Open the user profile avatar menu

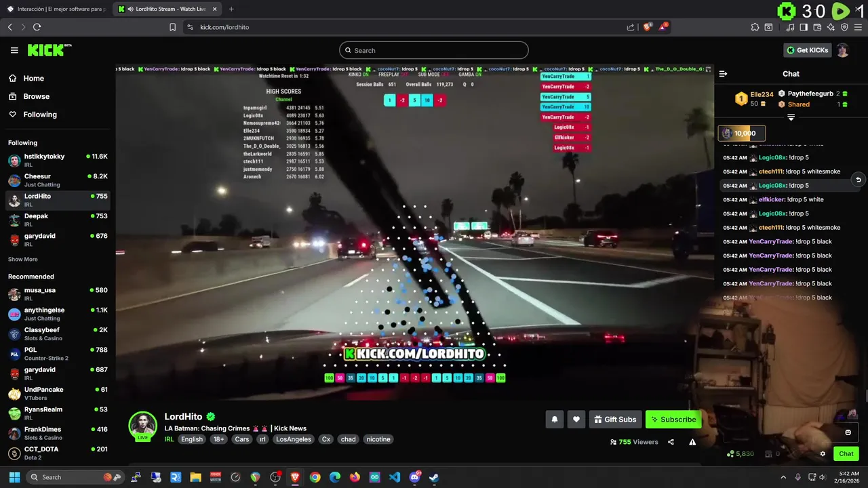(842, 50)
